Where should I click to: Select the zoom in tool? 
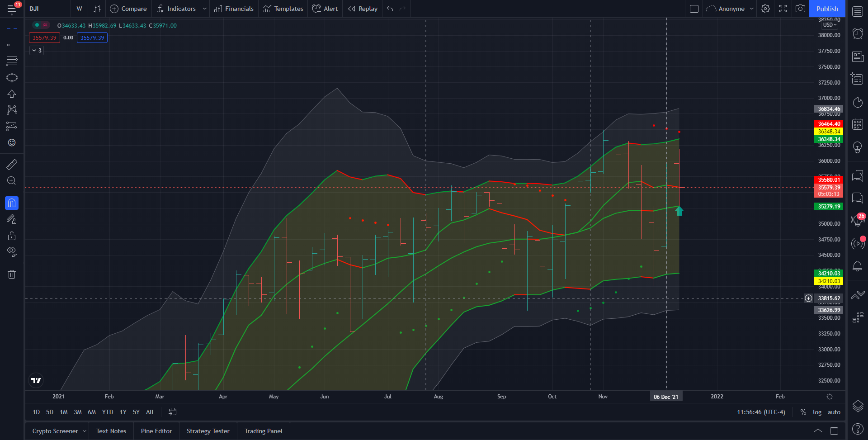12,181
